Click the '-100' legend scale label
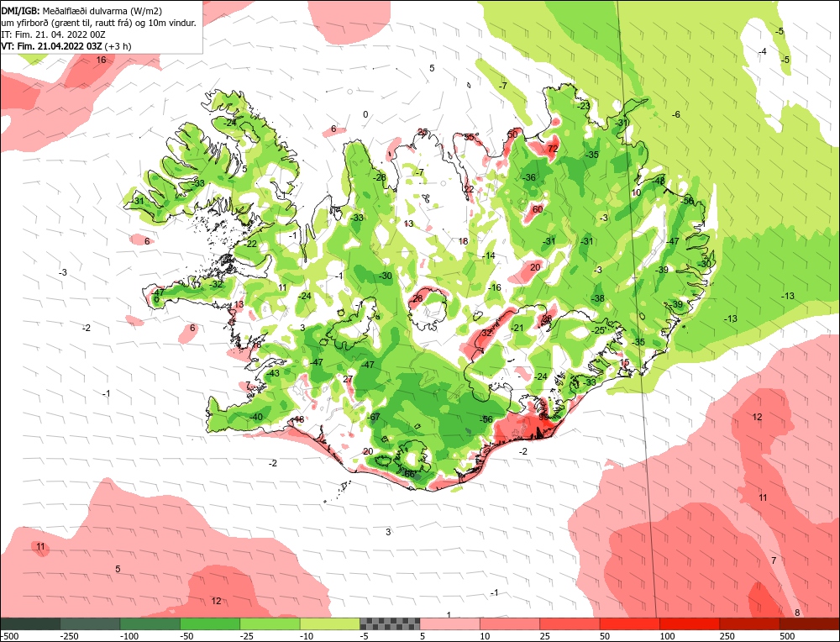This screenshot has width=840, height=642. pyautogui.click(x=129, y=636)
